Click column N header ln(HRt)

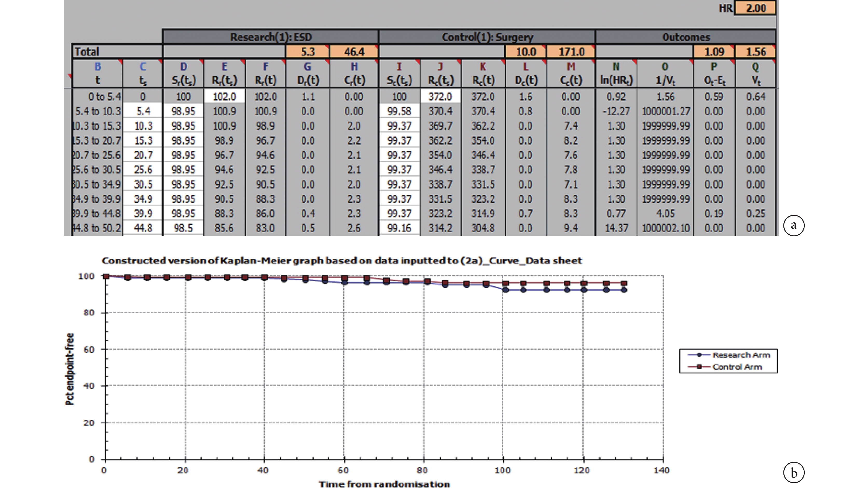click(x=616, y=73)
